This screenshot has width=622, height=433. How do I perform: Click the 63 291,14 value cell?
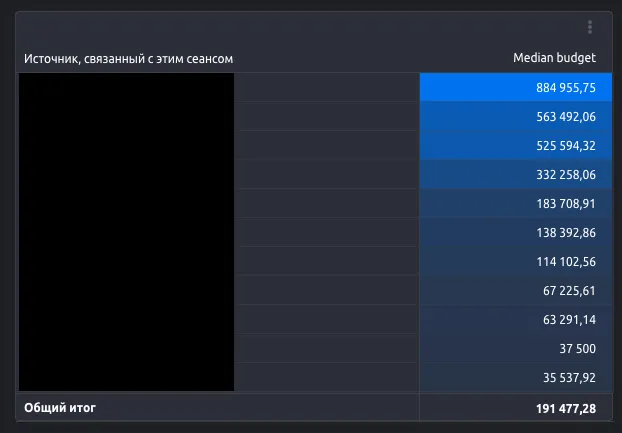tap(566, 319)
